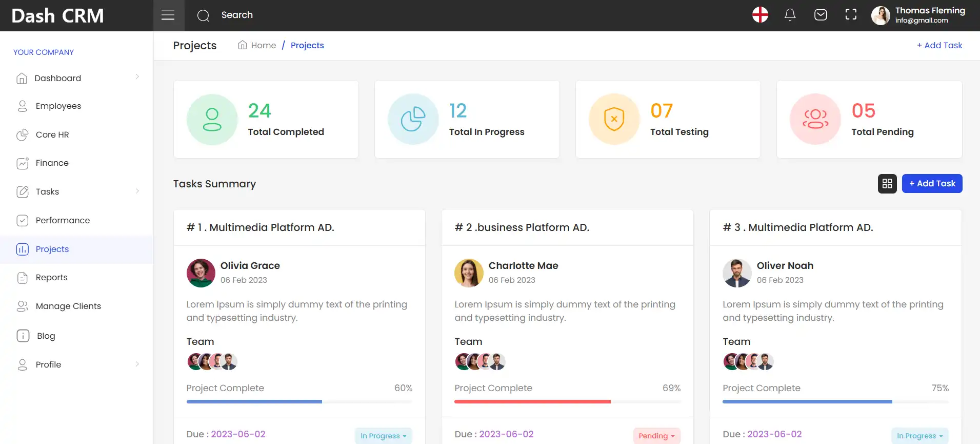Screen dimensions: 980x444
Task: Click the Total Testing shield icon
Action: click(614, 119)
